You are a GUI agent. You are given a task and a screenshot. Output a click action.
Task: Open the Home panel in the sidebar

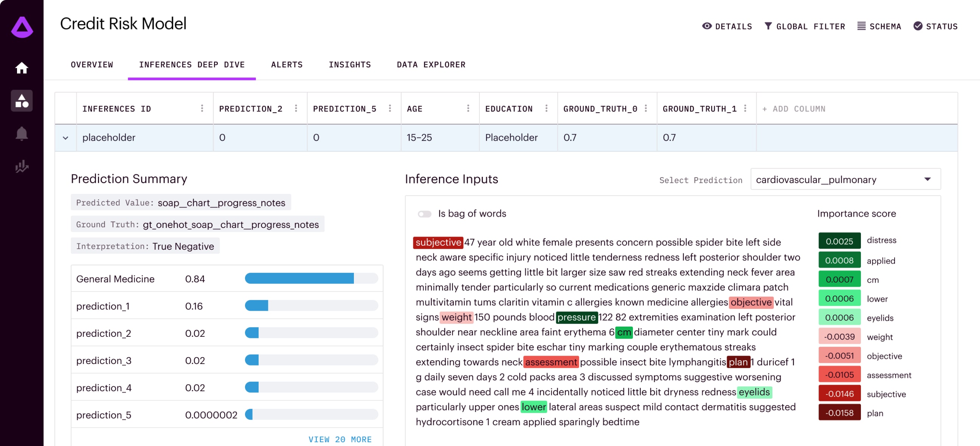coord(22,67)
